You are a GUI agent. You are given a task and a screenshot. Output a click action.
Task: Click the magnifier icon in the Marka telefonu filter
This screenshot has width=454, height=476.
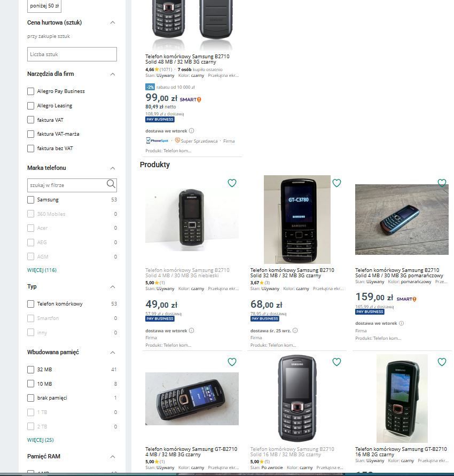(111, 184)
